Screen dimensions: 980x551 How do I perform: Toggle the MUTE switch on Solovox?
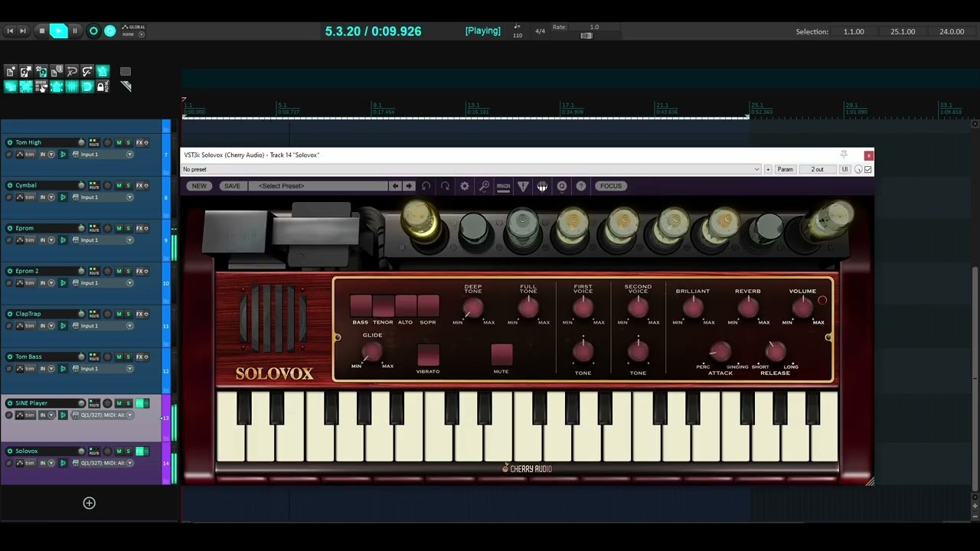(501, 355)
